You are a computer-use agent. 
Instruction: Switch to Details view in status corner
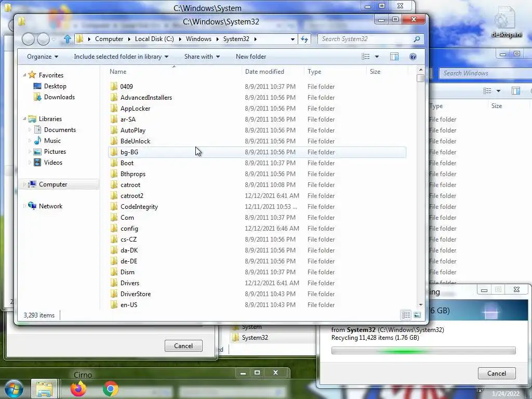[406, 315]
